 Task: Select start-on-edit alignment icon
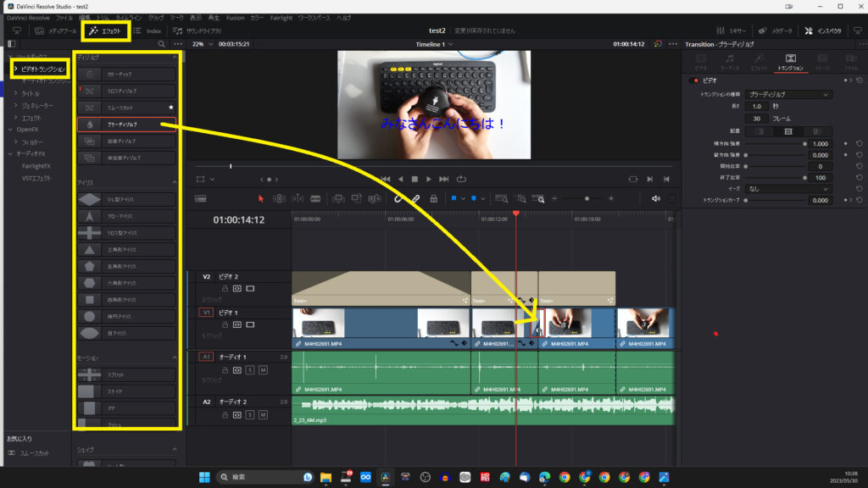(x=816, y=131)
